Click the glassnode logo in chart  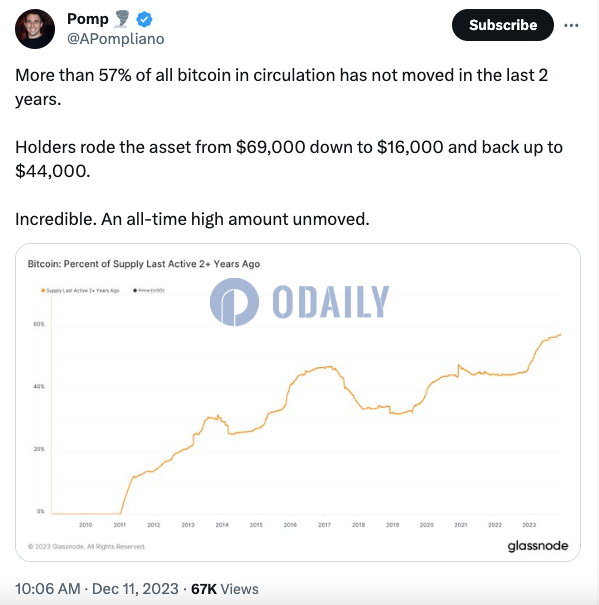538,546
